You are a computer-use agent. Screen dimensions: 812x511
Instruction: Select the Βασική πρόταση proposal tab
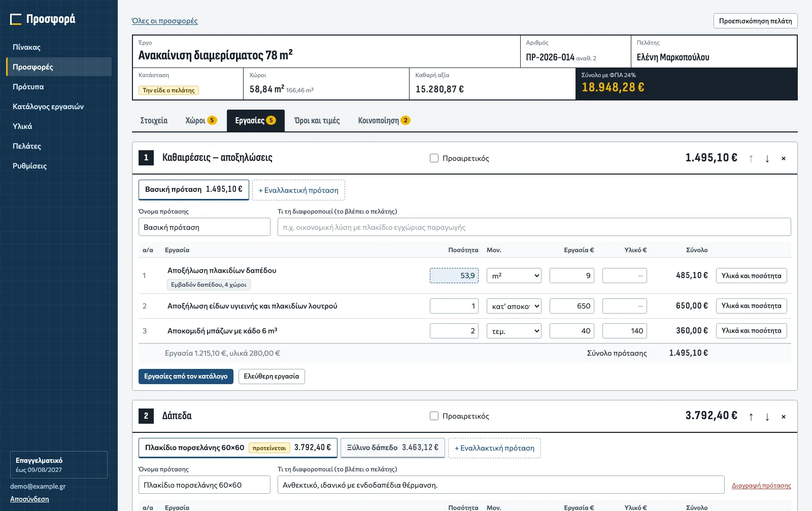point(194,190)
